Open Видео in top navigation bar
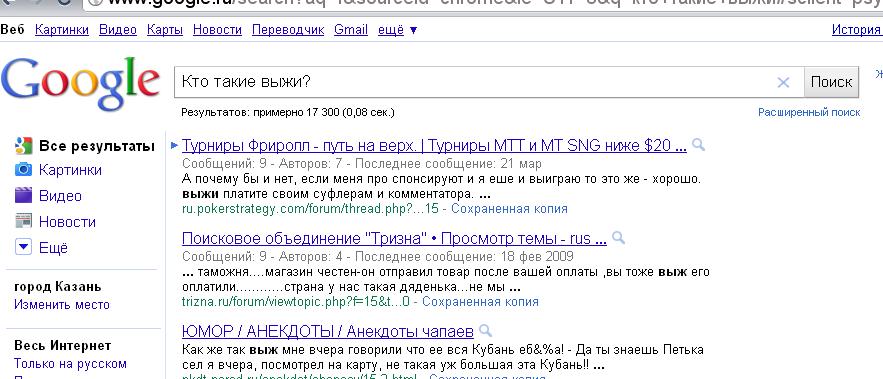Screen dimensions: 883x379 pos(118,30)
